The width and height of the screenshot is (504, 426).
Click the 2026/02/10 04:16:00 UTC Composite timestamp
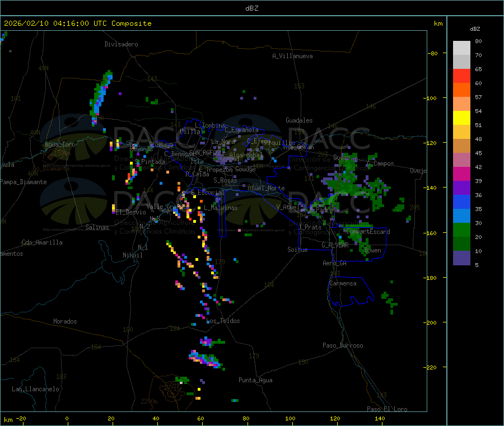(x=77, y=24)
